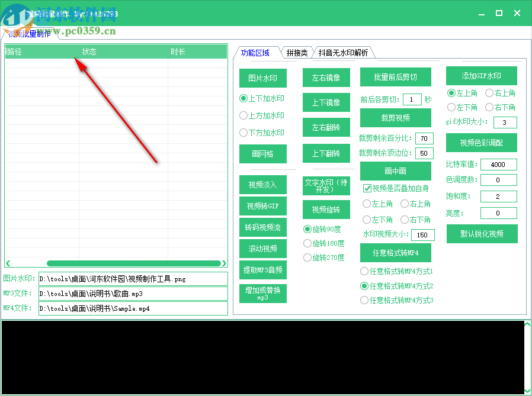Screen dimensions: 532x396
Task: Select 任意格式转MP4方式1 option
Action: [396, 271]
